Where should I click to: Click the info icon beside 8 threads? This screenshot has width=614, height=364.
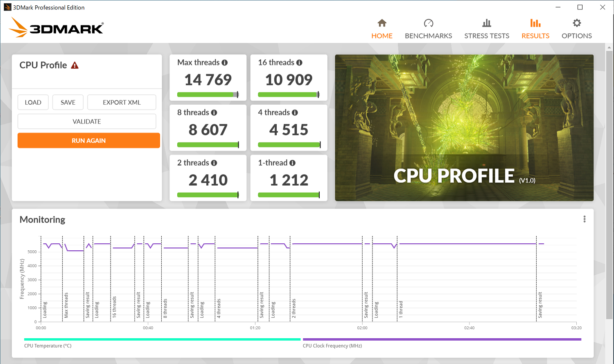(214, 112)
